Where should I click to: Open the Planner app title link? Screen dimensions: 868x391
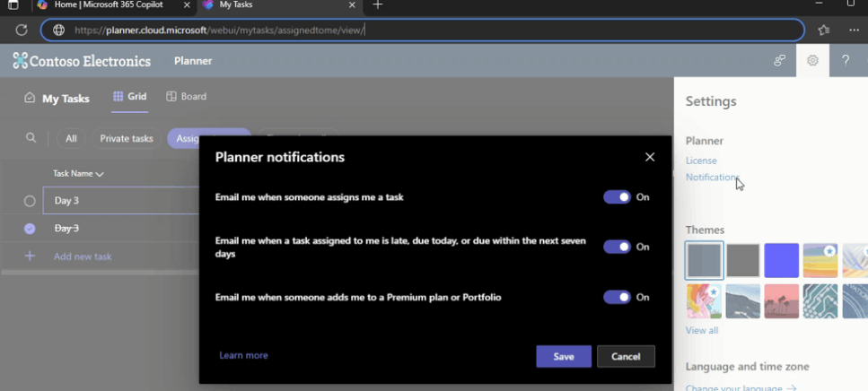click(193, 61)
